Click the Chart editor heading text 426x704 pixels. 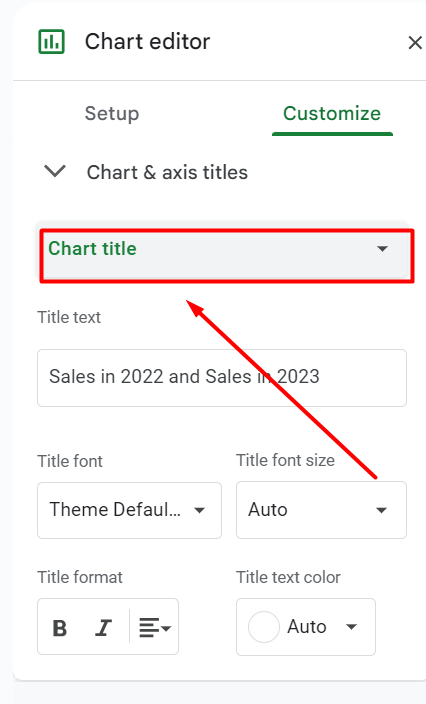(x=147, y=42)
